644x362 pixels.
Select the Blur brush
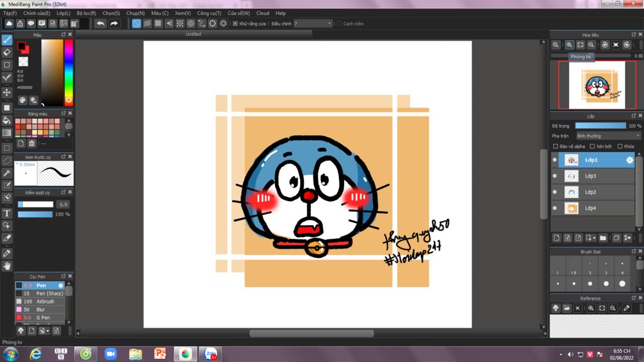point(40,309)
